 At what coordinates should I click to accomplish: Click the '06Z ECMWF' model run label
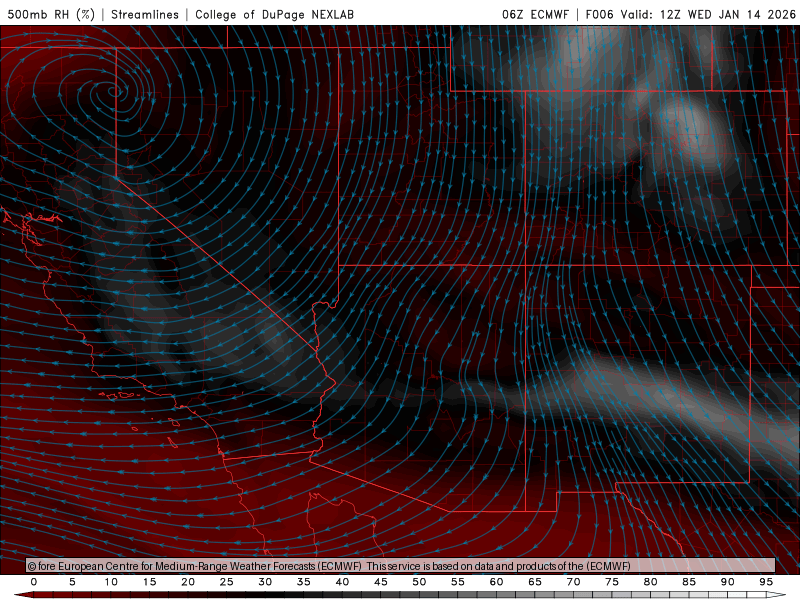[535, 14]
